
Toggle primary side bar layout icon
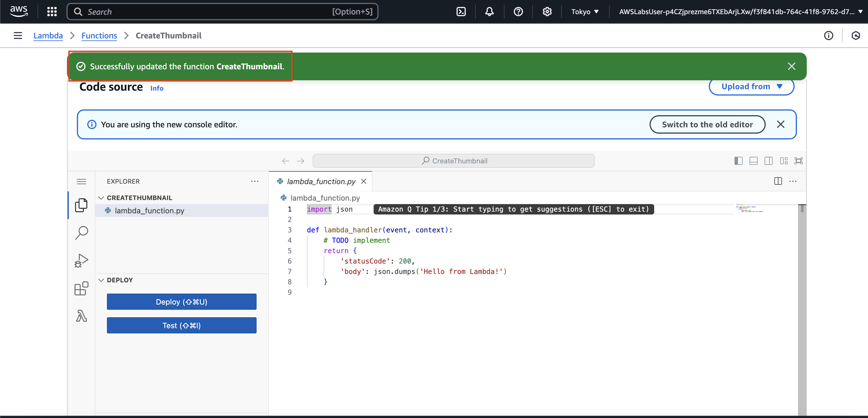coord(738,161)
